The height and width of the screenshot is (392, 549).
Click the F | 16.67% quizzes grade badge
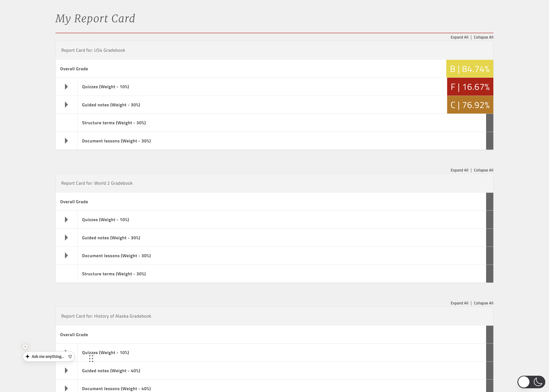click(470, 87)
